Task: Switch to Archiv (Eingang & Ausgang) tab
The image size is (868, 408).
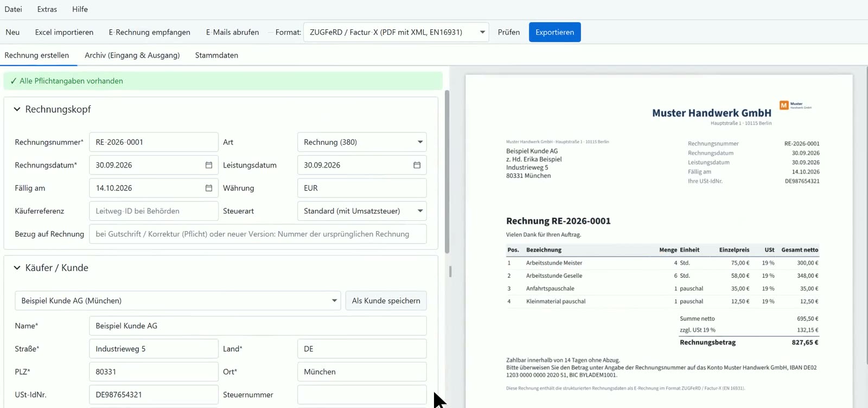Action: (132, 55)
